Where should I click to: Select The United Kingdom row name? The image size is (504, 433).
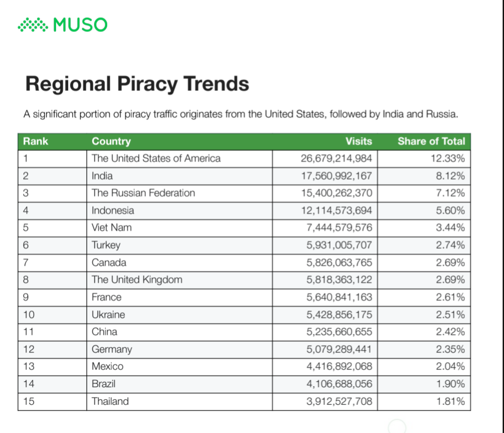point(137,280)
